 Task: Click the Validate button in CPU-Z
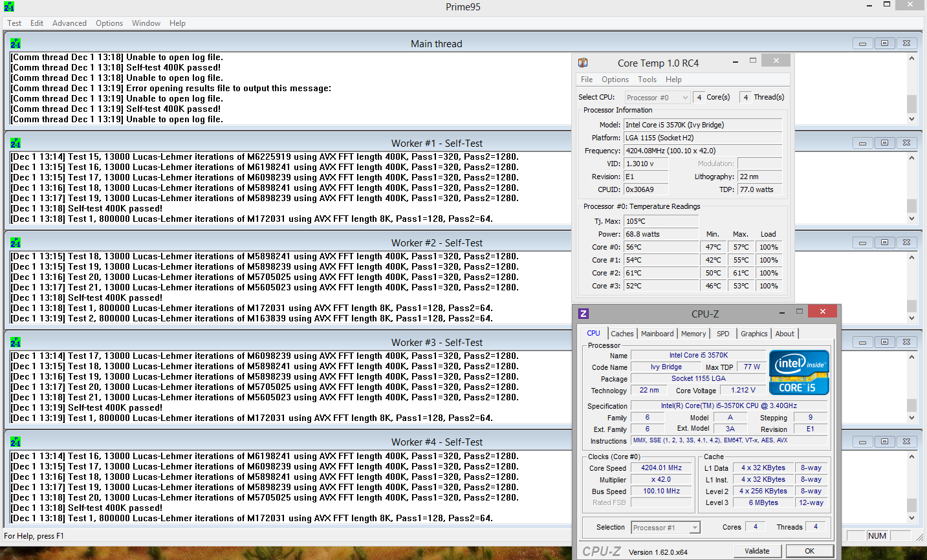tap(757, 551)
